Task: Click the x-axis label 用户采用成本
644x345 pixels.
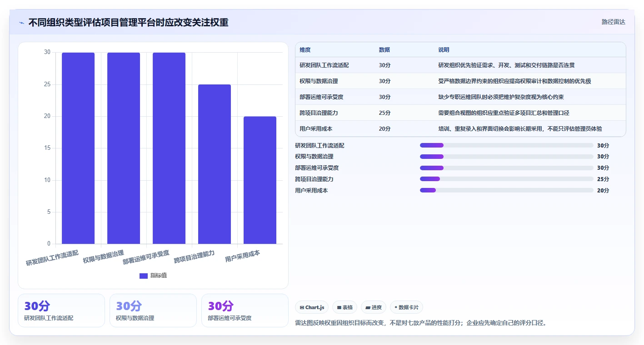Action: click(243, 256)
